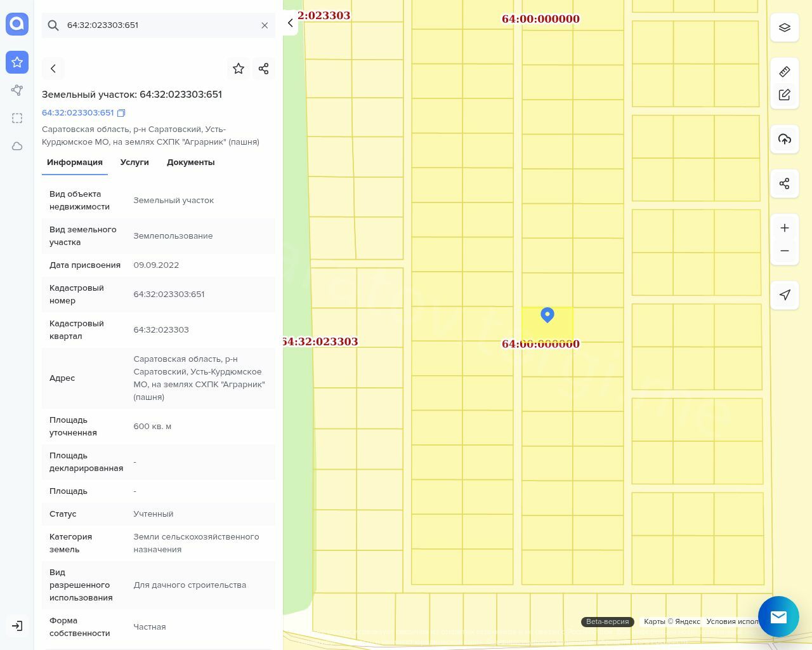Share the map using right toolbar icon
Viewport: 812px width, 650px height.
tap(785, 183)
